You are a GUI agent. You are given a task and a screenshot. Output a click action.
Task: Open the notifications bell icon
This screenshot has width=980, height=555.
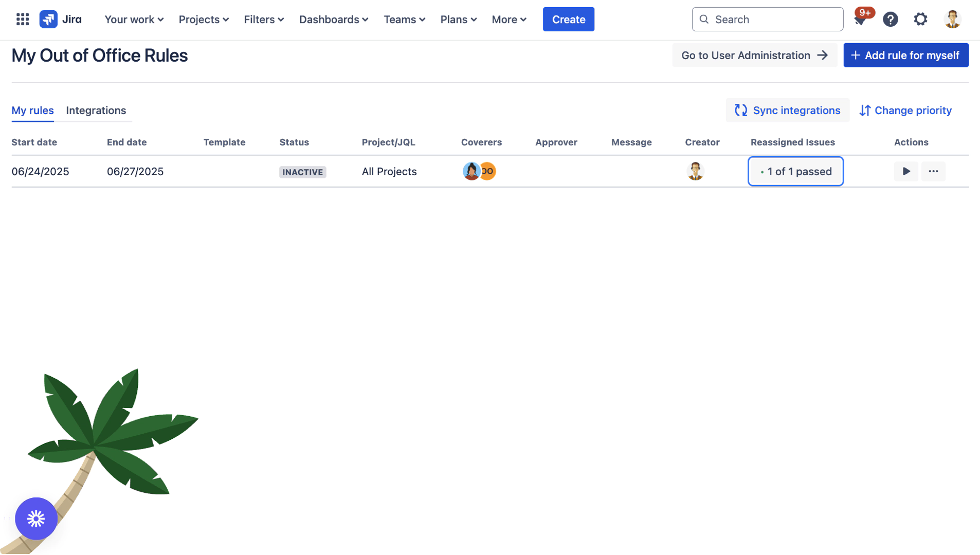860,20
